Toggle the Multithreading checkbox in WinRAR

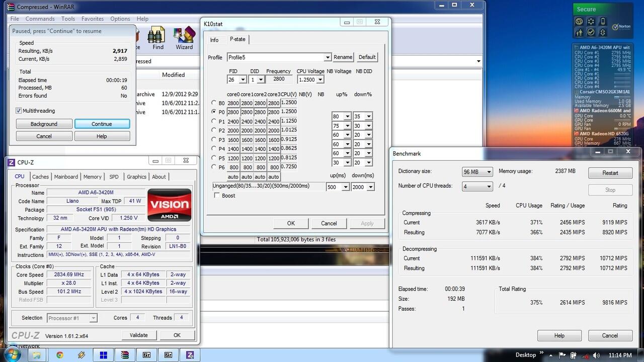click(x=19, y=111)
